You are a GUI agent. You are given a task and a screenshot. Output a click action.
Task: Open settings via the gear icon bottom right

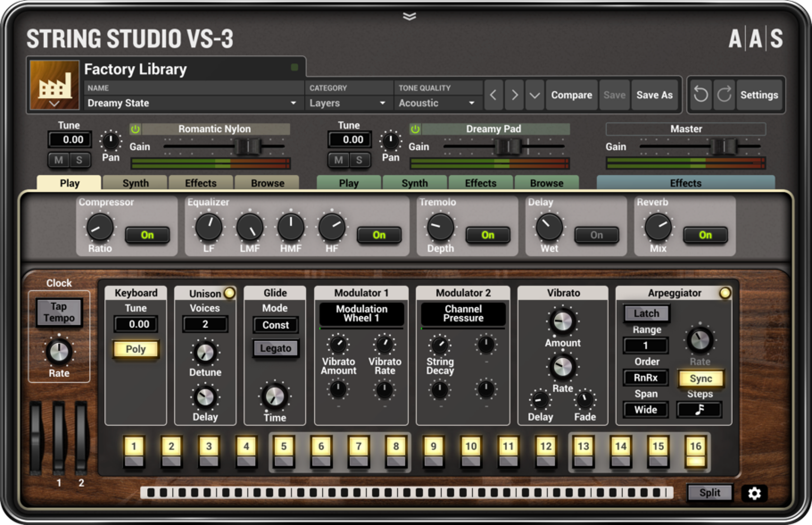click(755, 493)
